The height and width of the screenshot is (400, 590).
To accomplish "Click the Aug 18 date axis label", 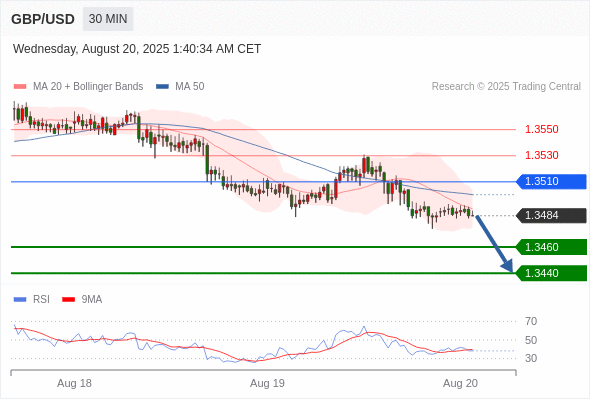I will pos(74,383).
